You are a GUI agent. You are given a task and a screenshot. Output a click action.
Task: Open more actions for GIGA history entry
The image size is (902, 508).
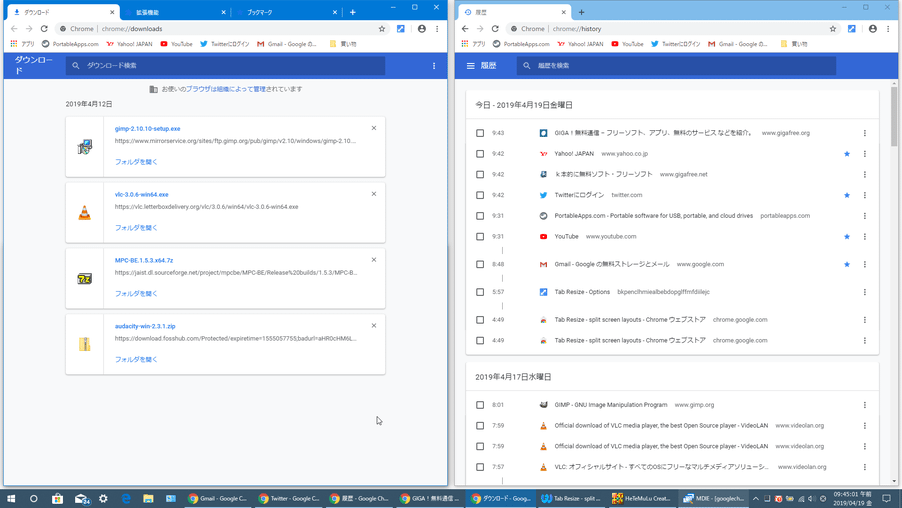[x=865, y=133]
